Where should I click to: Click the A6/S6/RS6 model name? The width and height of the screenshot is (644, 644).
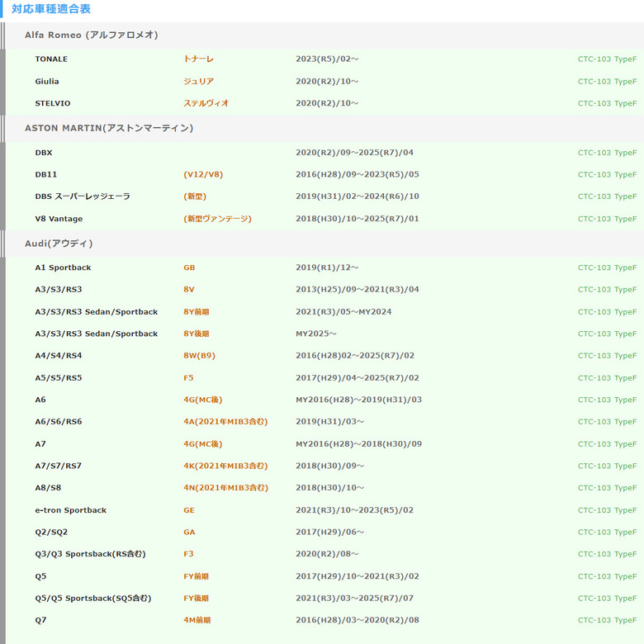tap(59, 422)
